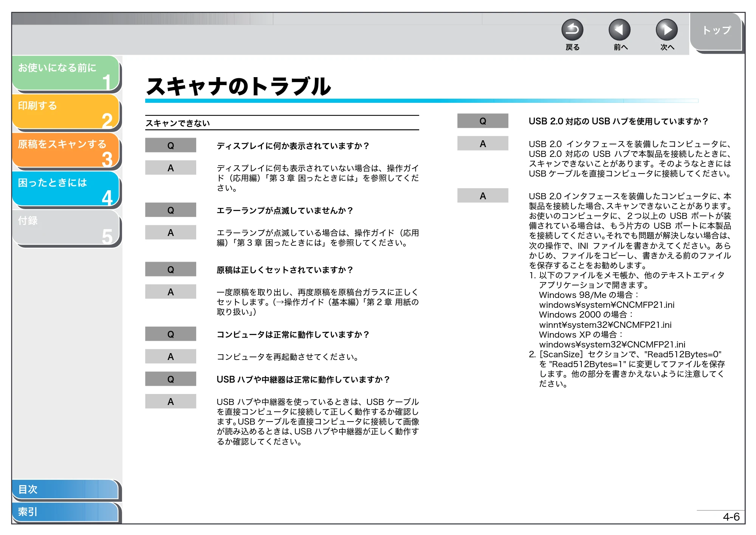Viewport: 756px width, 535px height.
Task: Click the 戻る (back) round icon
Action: tap(572, 30)
